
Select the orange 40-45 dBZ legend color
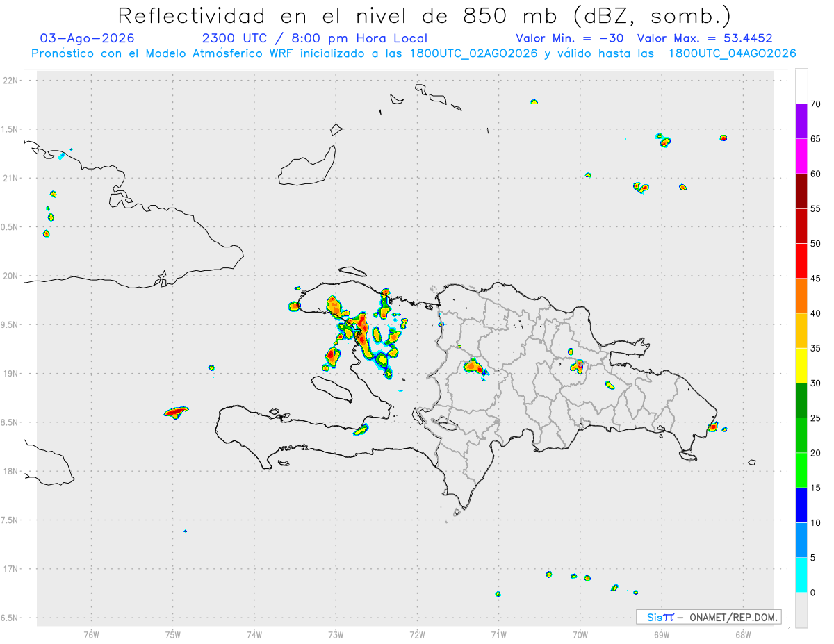pos(801,296)
